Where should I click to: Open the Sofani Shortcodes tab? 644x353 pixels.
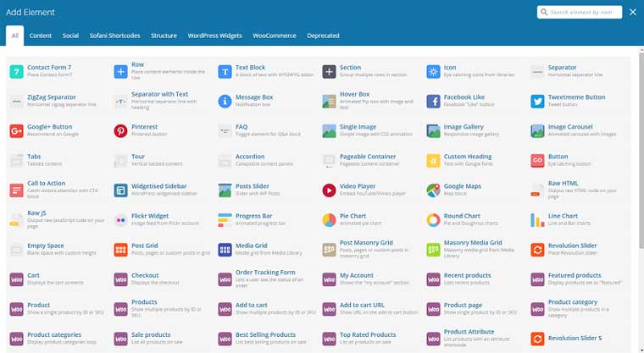(114, 36)
